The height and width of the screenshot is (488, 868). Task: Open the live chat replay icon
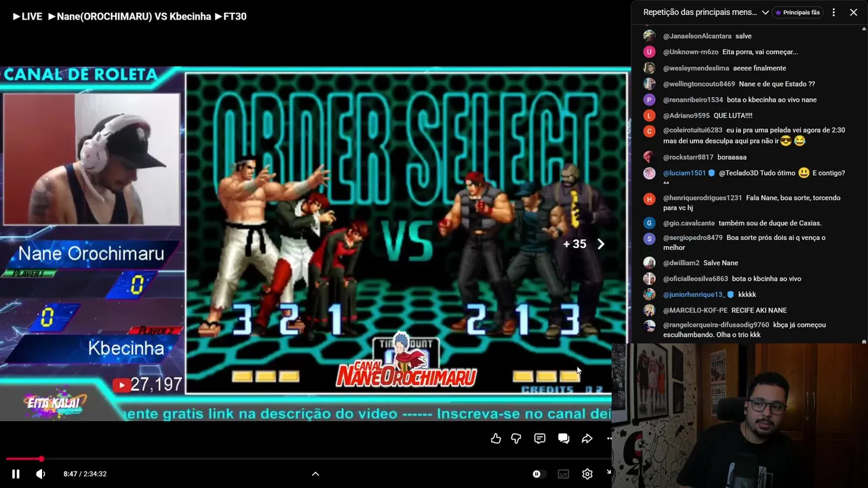coord(564,439)
